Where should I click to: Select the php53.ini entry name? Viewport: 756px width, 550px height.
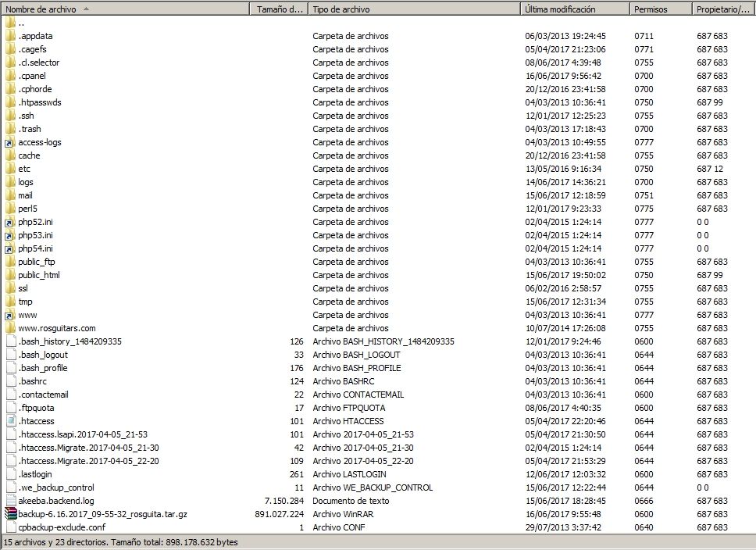coord(36,235)
